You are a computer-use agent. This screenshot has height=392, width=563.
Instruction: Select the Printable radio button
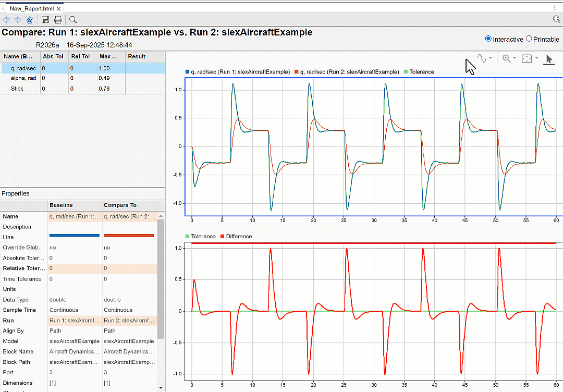[529, 39]
